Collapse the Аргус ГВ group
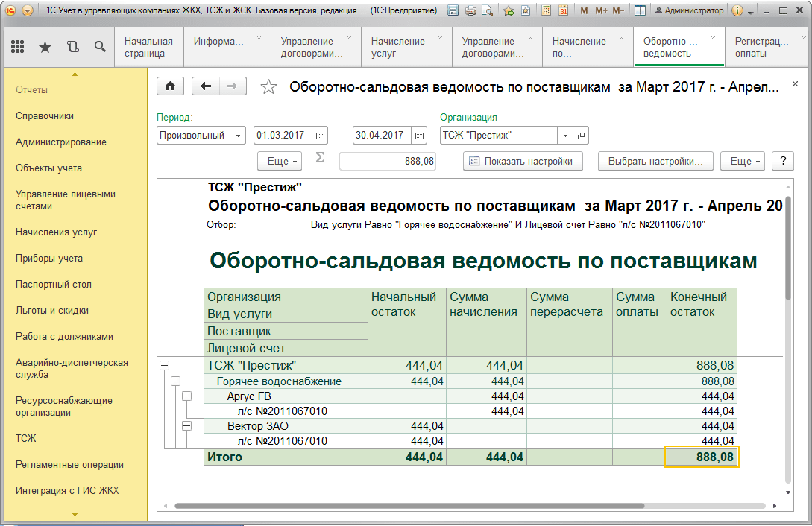The image size is (812, 526). 186,396
